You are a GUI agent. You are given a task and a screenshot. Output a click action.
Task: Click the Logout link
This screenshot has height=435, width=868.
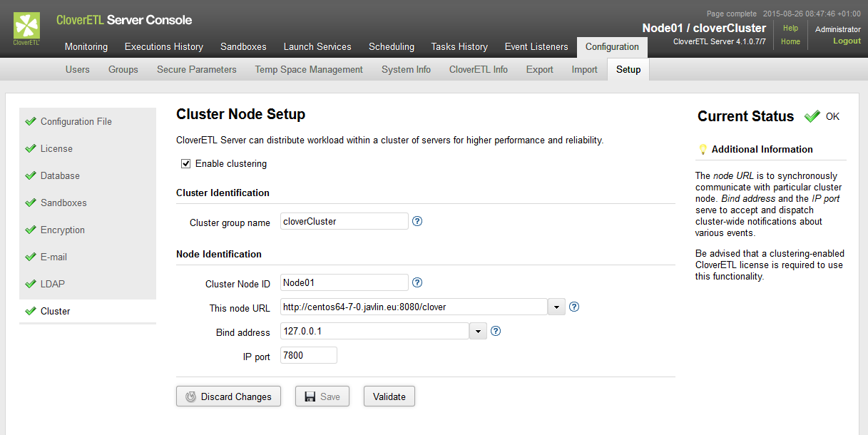(x=847, y=41)
